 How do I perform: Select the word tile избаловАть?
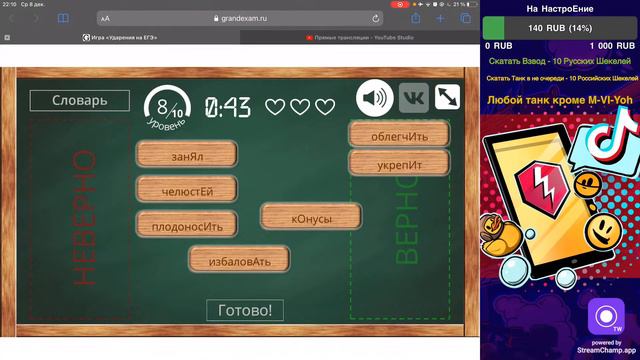pos(239,259)
